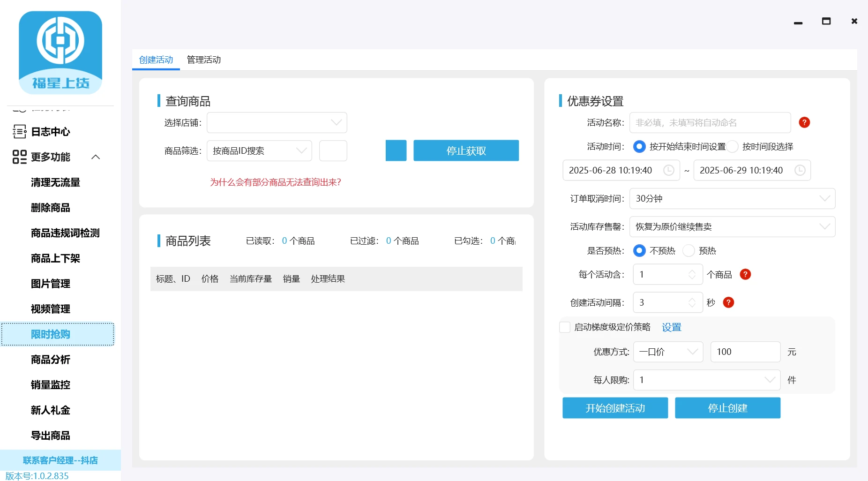Image resolution: width=868 pixels, height=481 pixels.
Task: Click end datetime 2025-06-29 field
Action: point(752,170)
